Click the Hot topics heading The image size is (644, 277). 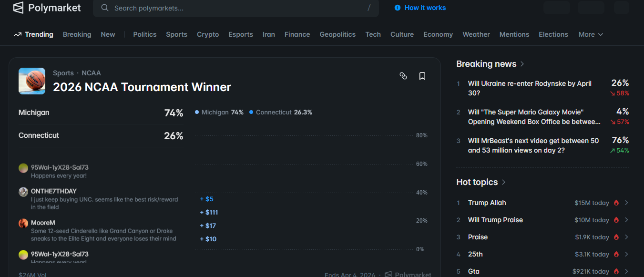pyautogui.click(x=477, y=182)
